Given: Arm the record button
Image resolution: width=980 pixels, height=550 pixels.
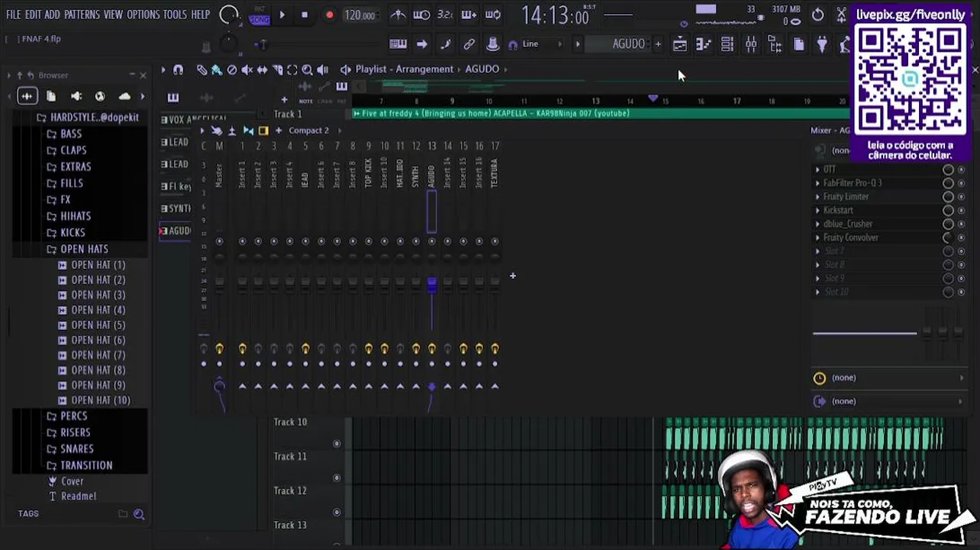Looking at the screenshot, I should tap(329, 15).
